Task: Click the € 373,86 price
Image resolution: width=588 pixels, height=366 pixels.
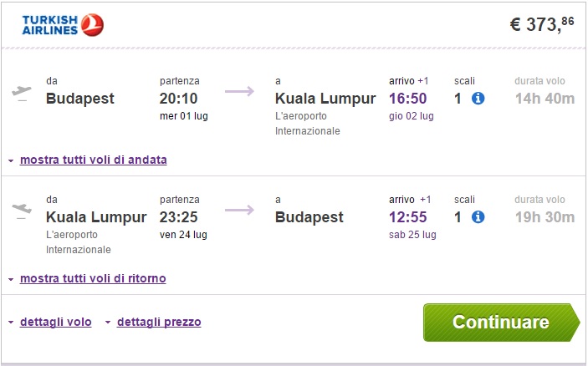Action: click(x=542, y=24)
